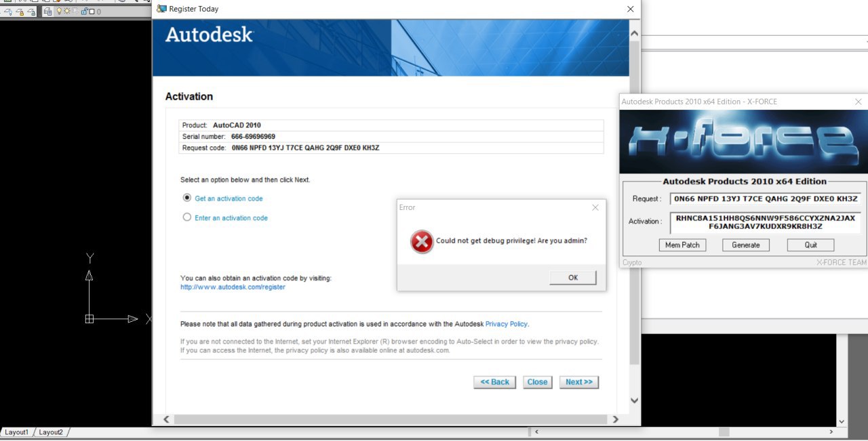Click the << Back button

[x=495, y=382]
